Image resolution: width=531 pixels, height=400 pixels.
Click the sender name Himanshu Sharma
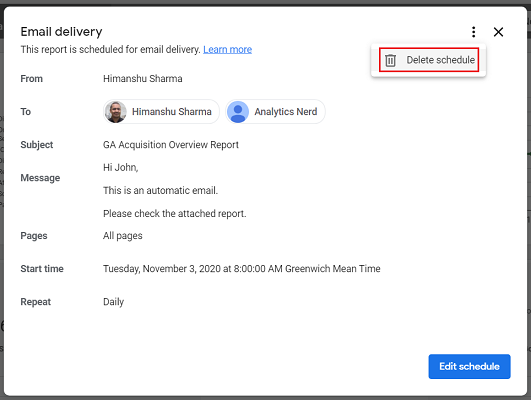click(143, 79)
